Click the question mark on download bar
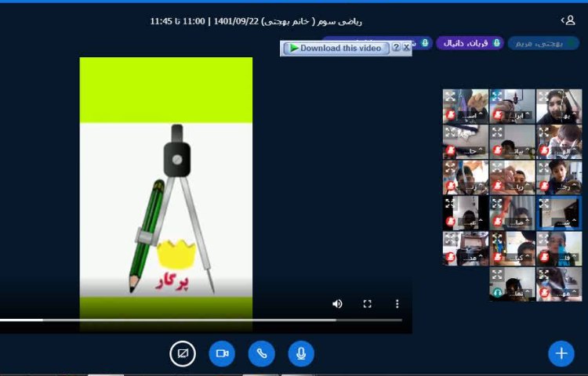This screenshot has width=588, height=376. [x=396, y=48]
